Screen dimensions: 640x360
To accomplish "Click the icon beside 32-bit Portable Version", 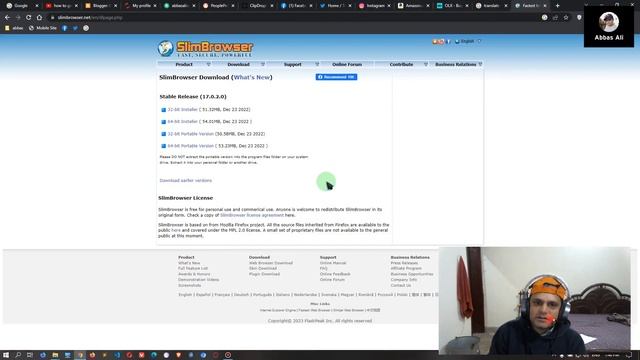I will tap(163, 134).
